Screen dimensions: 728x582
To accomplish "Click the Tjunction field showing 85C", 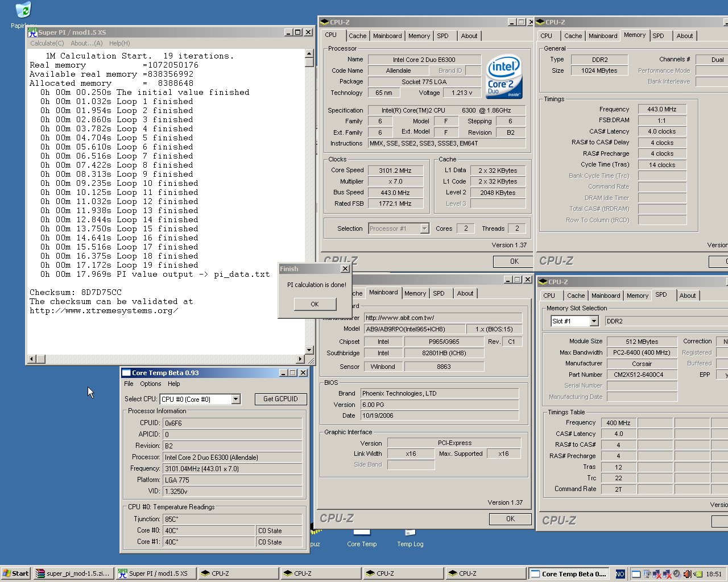I will (233, 519).
